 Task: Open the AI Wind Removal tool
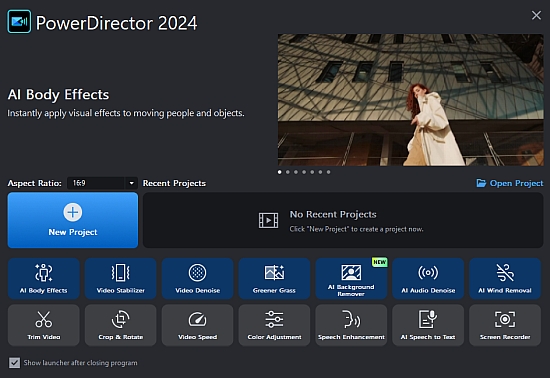[x=505, y=279]
